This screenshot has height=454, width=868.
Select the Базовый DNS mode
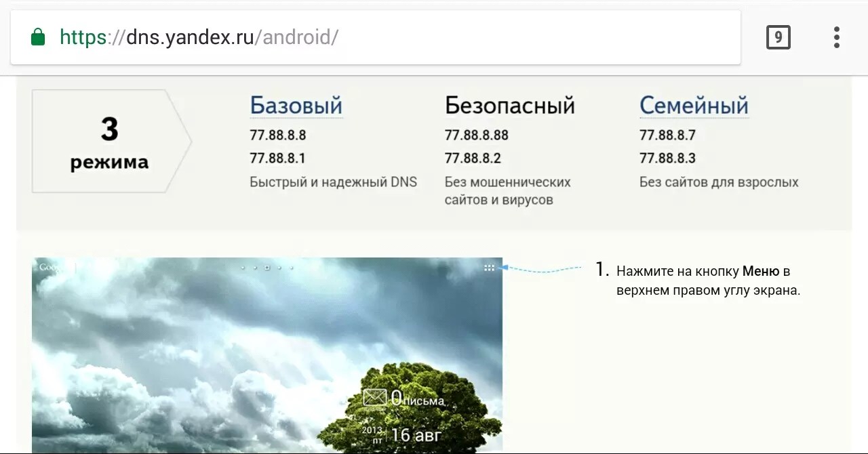pos(296,106)
